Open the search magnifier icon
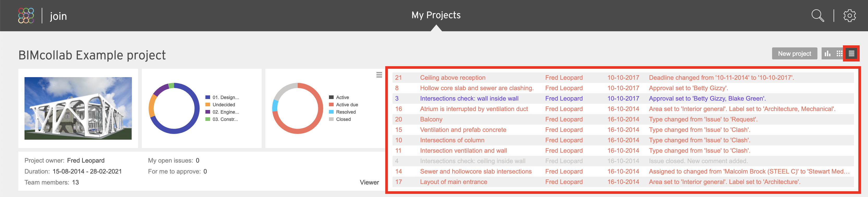This screenshot has width=868, height=197. click(817, 15)
